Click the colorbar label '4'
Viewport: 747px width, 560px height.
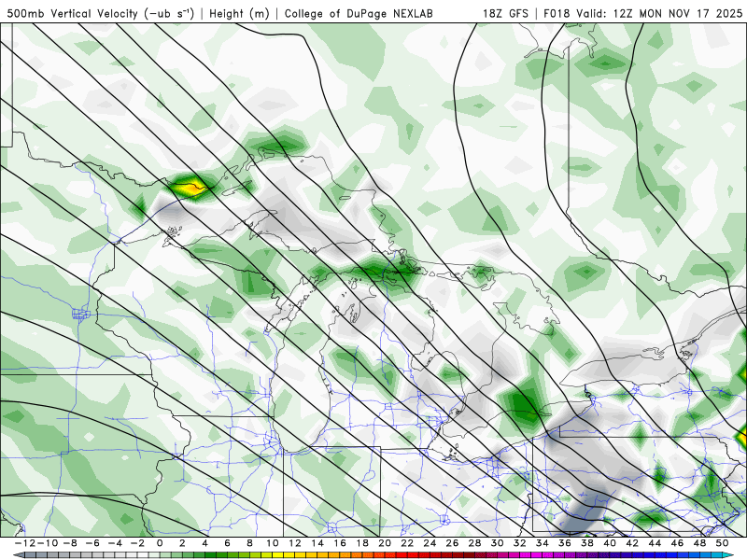click(204, 543)
